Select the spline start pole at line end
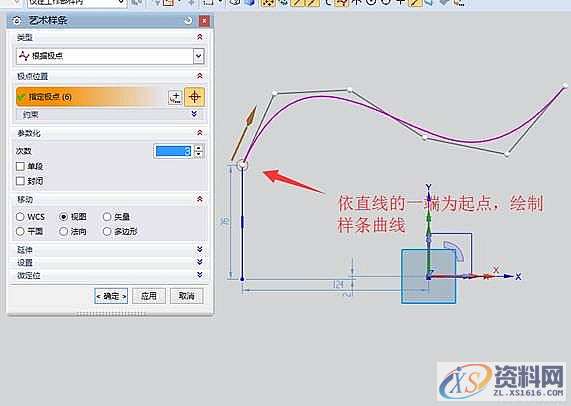This screenshot has width=571, height=406. 242,165
